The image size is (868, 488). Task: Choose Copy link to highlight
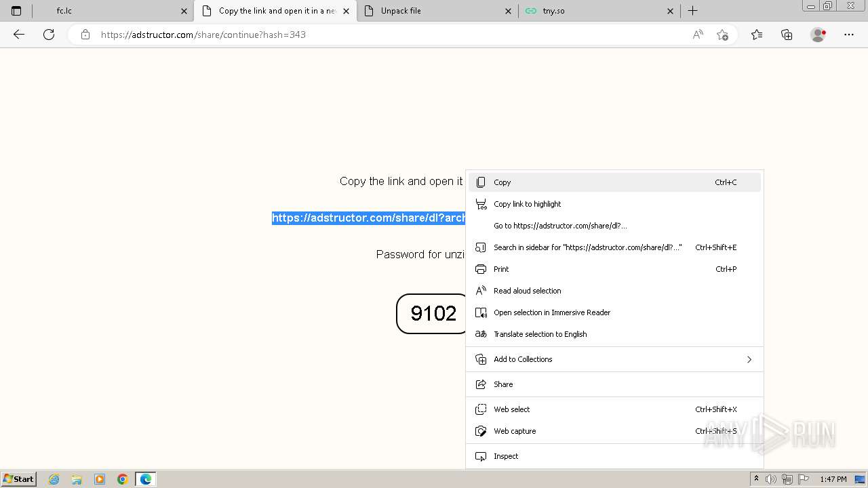(x=614, y=204)
